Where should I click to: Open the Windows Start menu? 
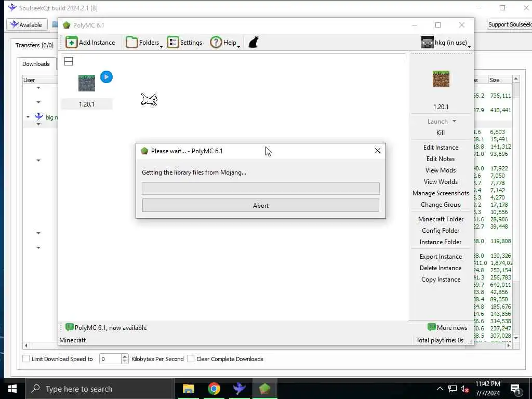[x=12, y=389]
